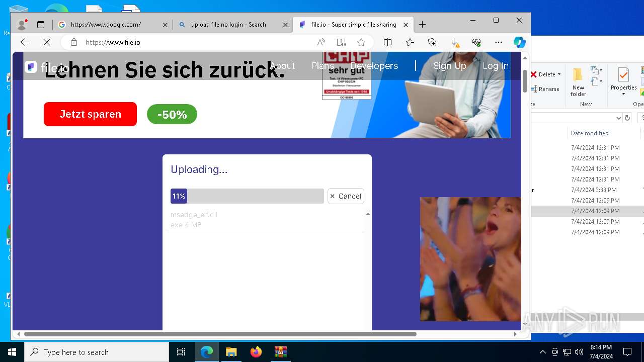Open the Delete dropdown arrow in File Explorer
644x362 pixels.
[559, 74]
